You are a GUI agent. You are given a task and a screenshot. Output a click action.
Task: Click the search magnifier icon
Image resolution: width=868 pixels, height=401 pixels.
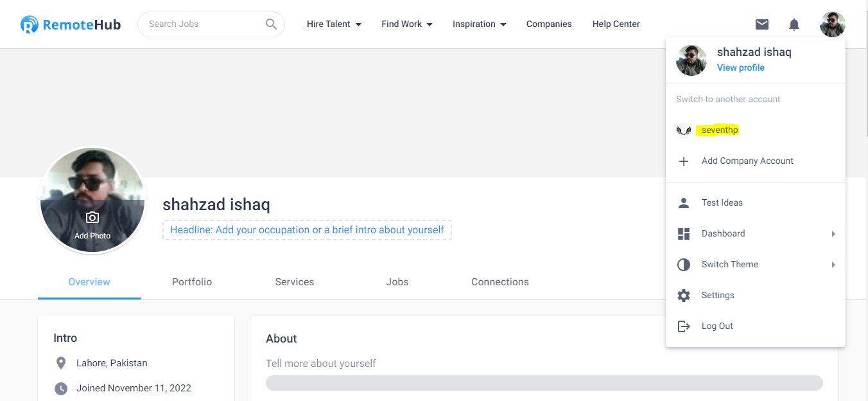click(x=271, y=24)
